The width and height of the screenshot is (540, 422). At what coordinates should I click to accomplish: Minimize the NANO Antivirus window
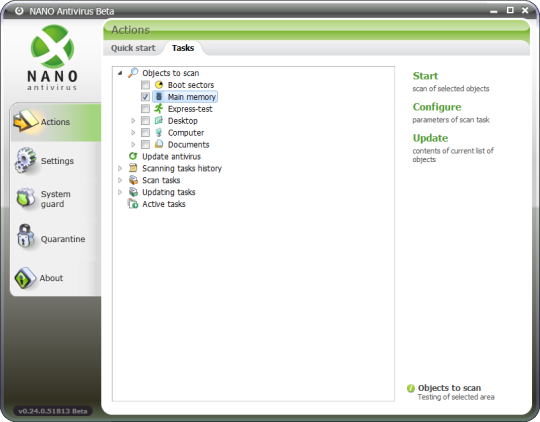(494, 11)
